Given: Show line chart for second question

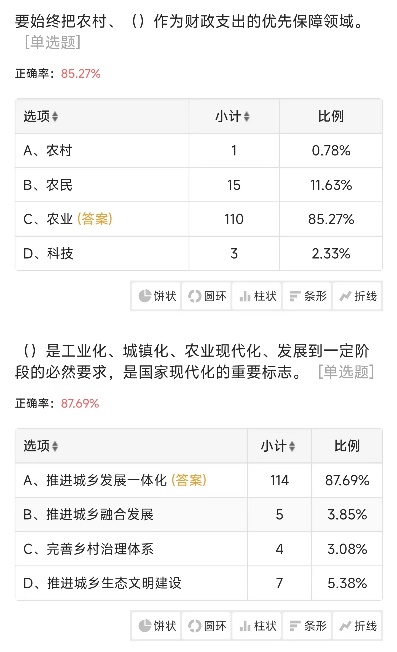Looking at the screenshot, I should [x=358, y=625].
